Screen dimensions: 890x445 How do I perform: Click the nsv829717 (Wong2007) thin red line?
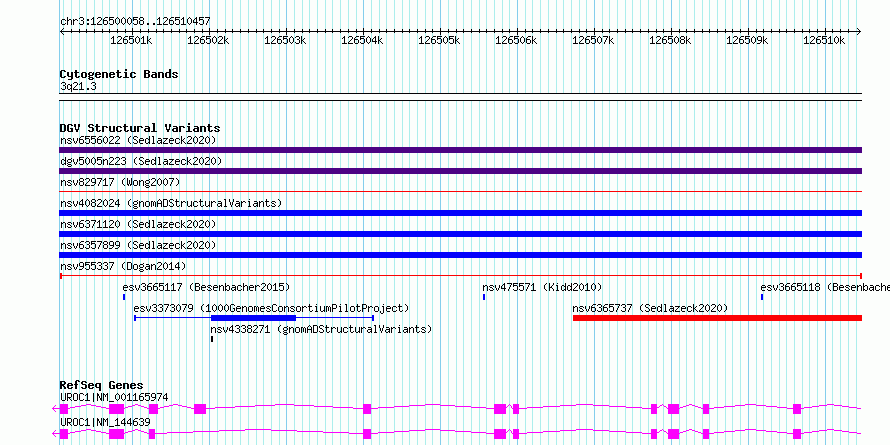(460, 192)
